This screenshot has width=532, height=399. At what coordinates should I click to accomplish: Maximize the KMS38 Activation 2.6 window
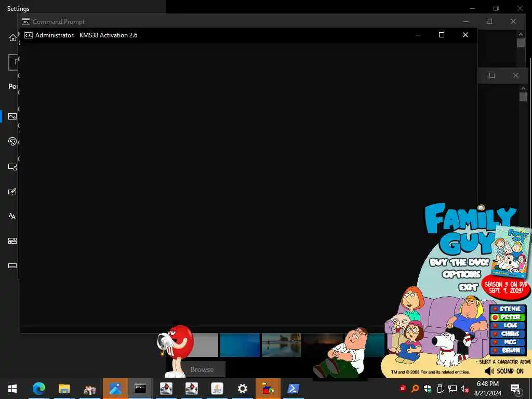[x=442, y=35]
